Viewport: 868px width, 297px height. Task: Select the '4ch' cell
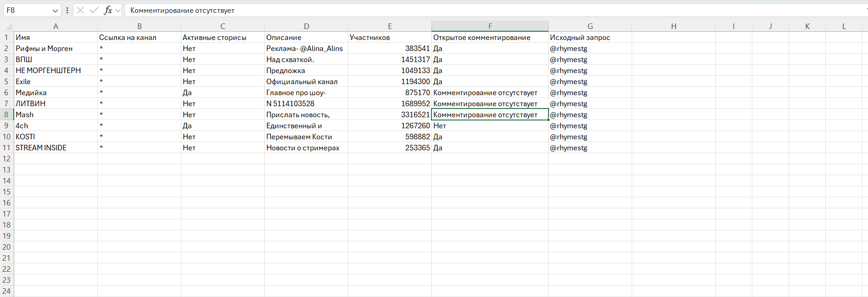pos(56,126)
